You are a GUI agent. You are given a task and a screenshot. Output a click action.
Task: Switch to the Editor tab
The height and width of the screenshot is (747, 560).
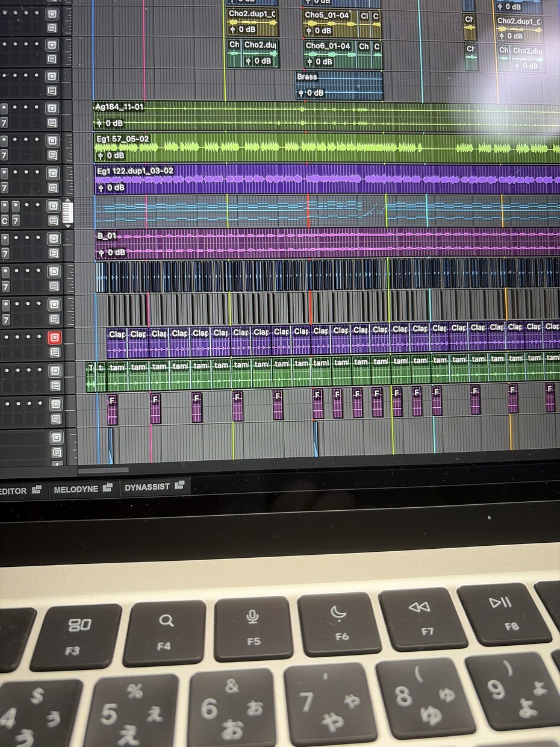tap(13, 491)
